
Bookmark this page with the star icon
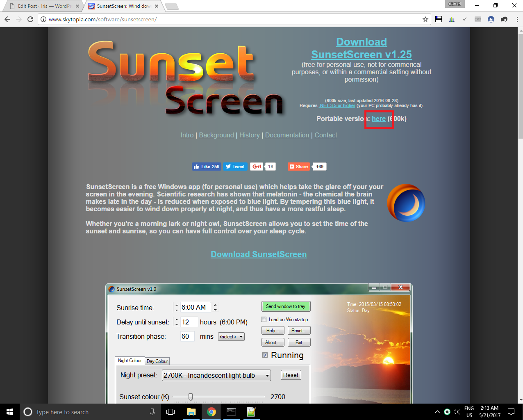pos(425,19)
